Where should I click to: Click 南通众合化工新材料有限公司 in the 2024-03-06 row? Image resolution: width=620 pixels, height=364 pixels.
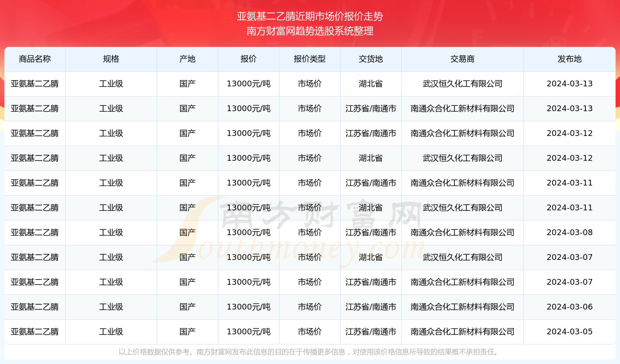click(462, 307)
